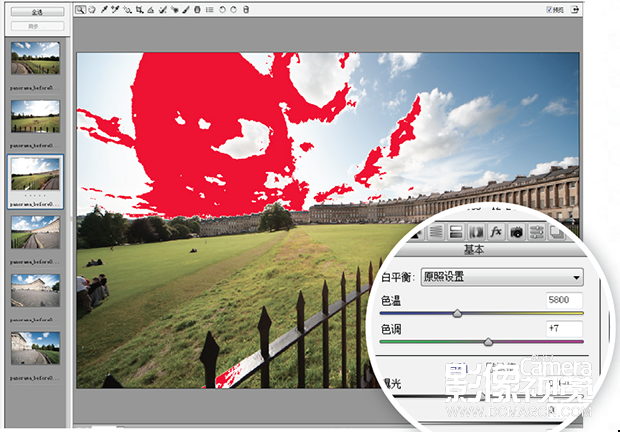Viewport: 620px width, 432px height.
Task: Pick the White Balance eyedropper tool
Action: click(104, 9)
